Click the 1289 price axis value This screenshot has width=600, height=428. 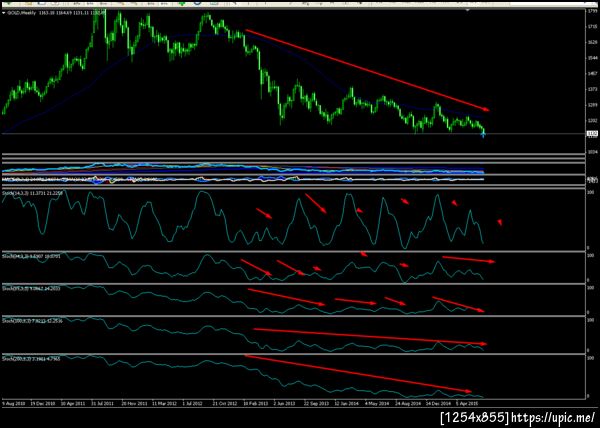[592, 105]
